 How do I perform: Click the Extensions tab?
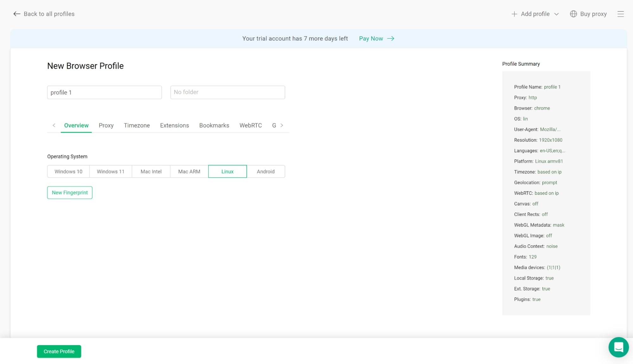[x=174, y=126]
